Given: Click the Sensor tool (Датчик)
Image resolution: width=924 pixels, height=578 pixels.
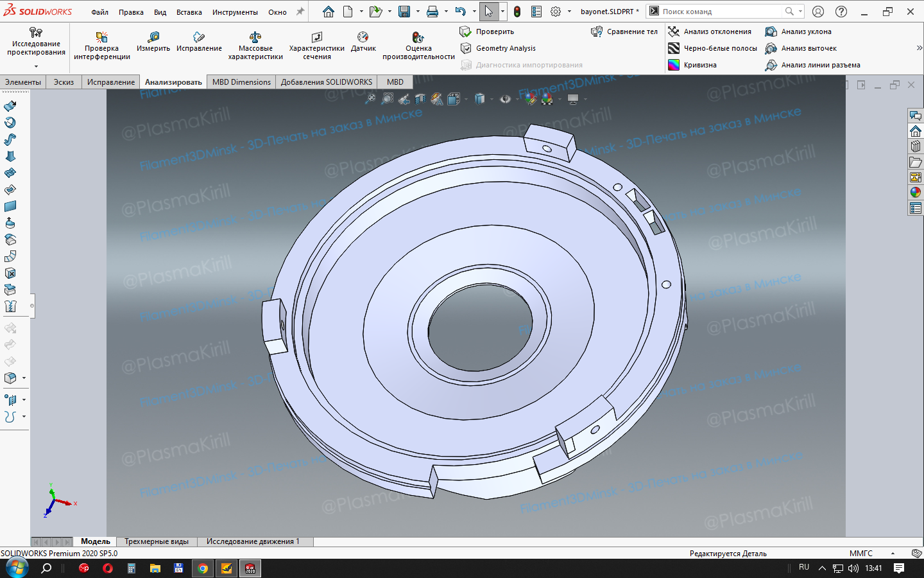Looking at the screenshot, I should point(363,42).
